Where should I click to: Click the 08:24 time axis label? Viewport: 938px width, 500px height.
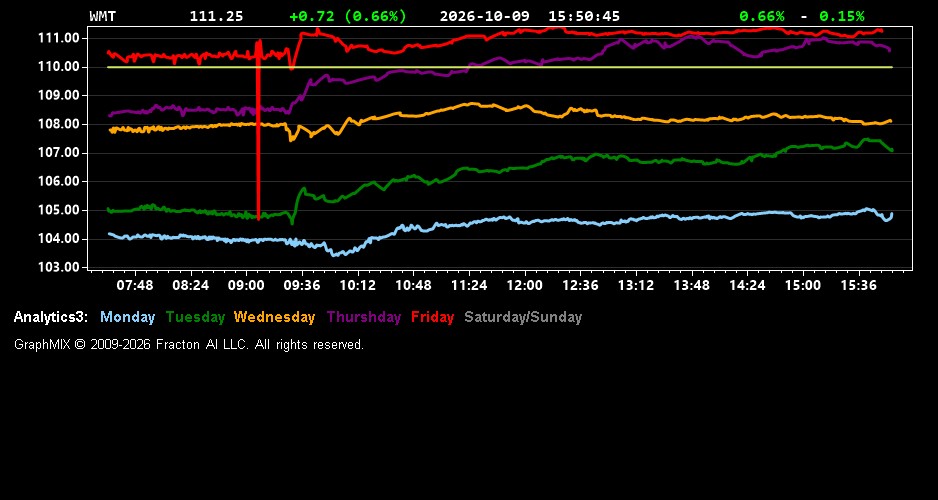(x=190, y=285)
